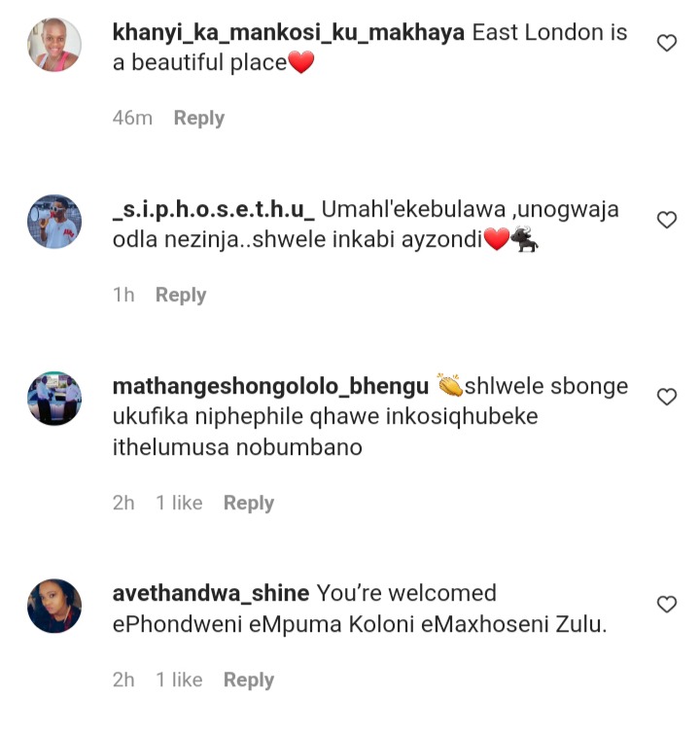This screenshot has width=700, height=732.
Task: Open _s.i.p.h.o.s.e.t.h.u_'s profile picture
Action: click(x=54, y=222)
